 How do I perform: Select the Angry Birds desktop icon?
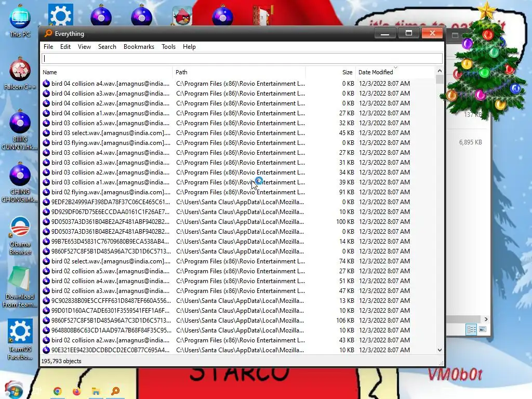coord(182,16)
